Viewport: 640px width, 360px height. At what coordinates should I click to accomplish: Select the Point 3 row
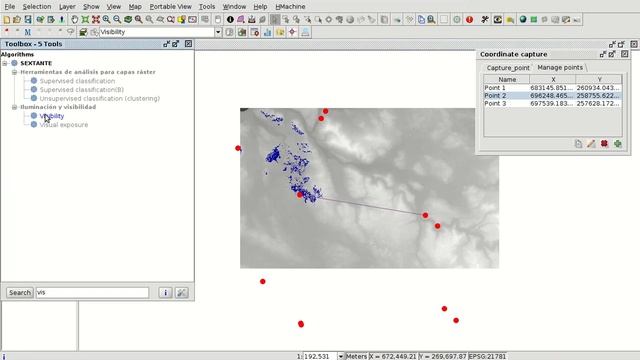(553, 103)
